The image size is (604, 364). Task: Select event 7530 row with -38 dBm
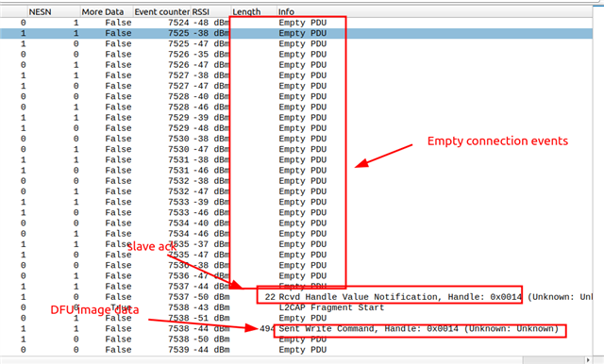(296, 139)
